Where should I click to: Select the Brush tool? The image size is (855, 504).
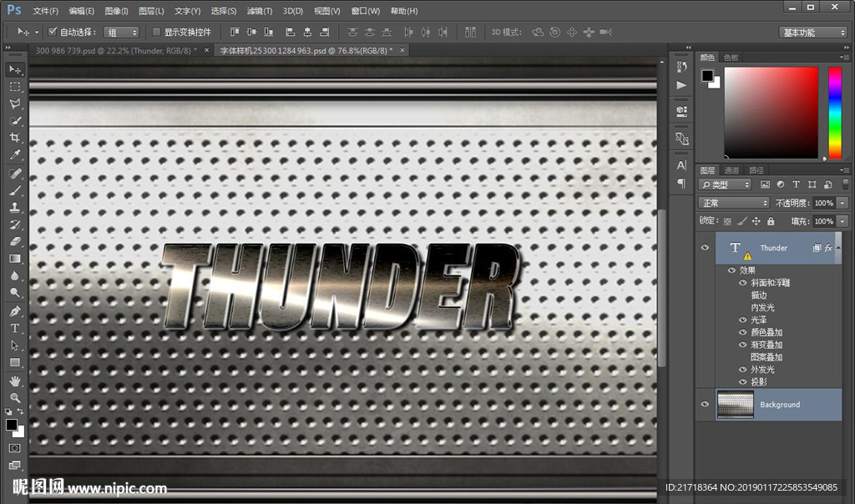pos(15,190)
